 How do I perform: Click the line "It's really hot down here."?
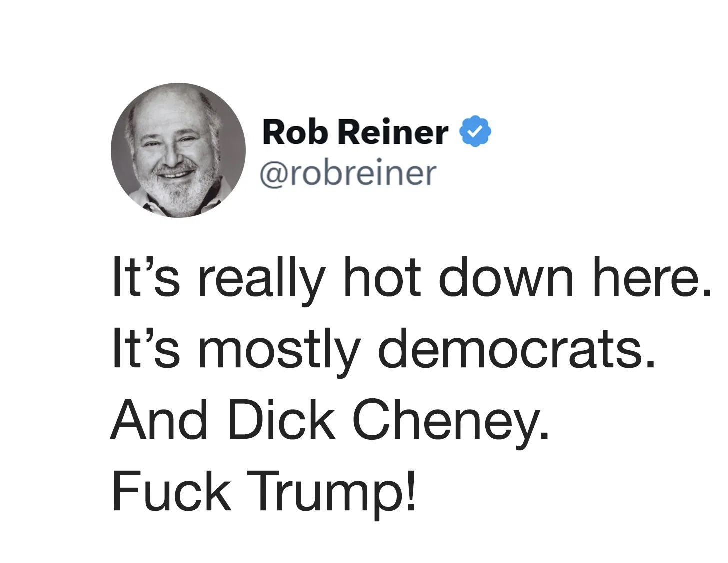[x=411, y=278]
